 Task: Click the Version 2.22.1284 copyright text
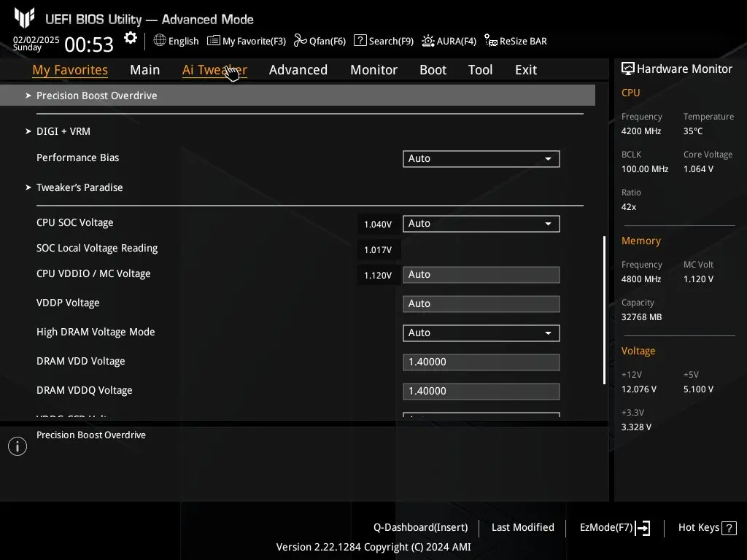(x=373, y=547)
